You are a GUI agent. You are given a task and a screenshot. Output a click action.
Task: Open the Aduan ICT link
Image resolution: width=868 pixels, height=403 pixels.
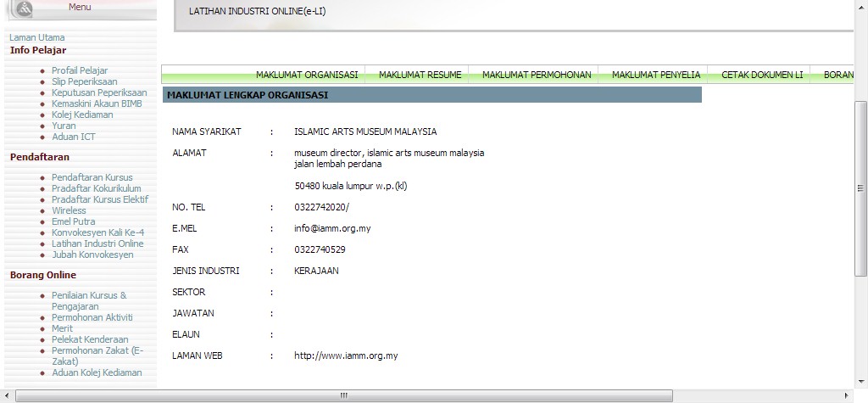(x=74, y=137)
